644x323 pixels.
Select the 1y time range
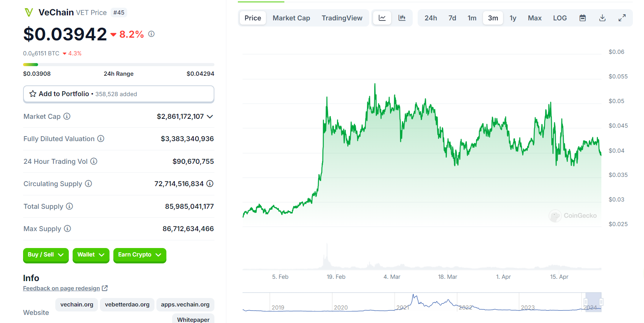click(513, 18)
